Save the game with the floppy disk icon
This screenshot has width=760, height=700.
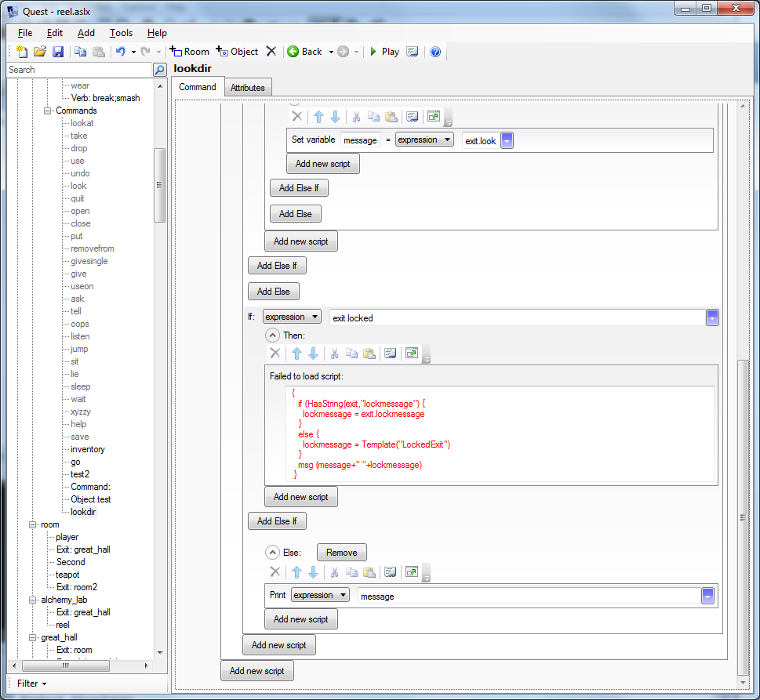pyautogui.click(x=58, y=52)
